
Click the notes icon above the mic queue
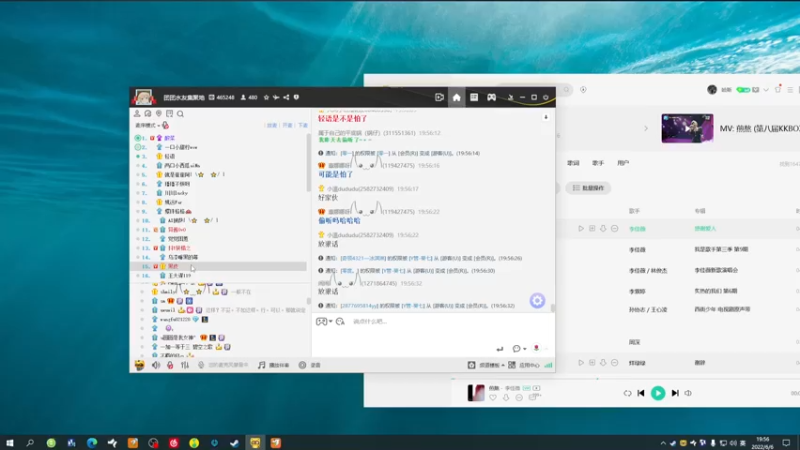pos(169,114)
